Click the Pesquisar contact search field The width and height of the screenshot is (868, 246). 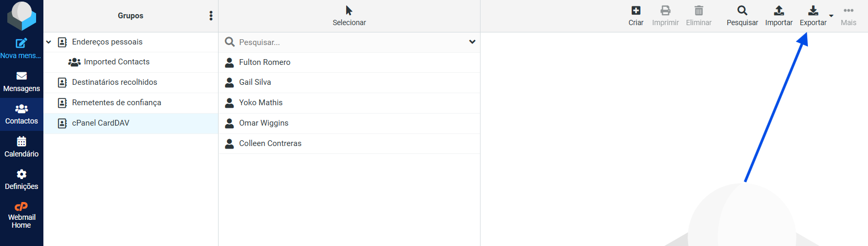pyautogui.click(x=345, y=42)
